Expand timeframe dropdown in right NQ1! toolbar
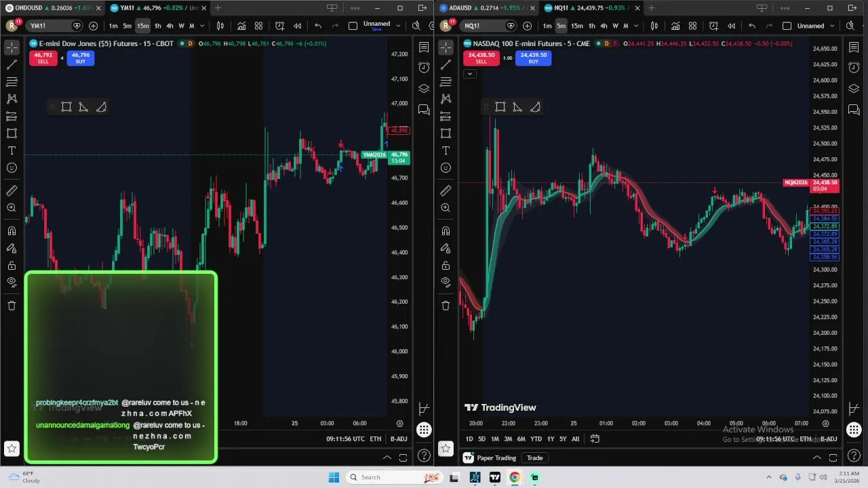The width and height of the screenshot is (868, 488). 635,26
